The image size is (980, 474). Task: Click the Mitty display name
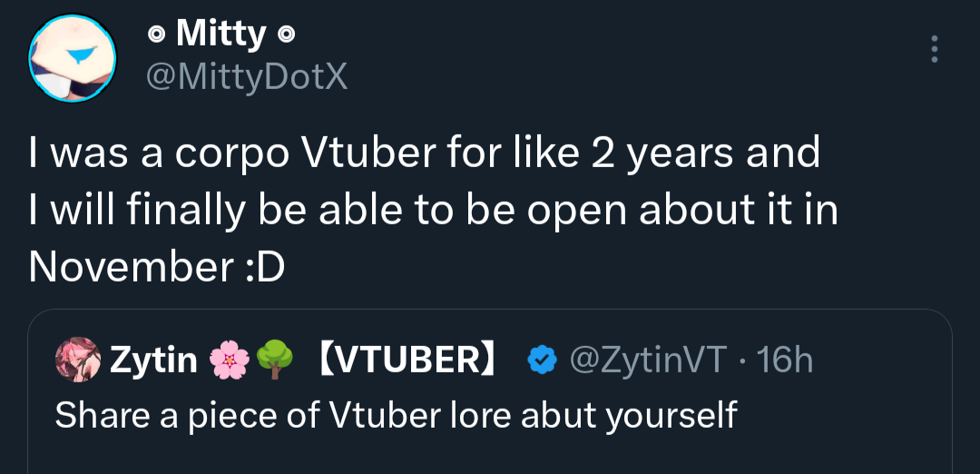pyautogui.click(x=221, y=35)
